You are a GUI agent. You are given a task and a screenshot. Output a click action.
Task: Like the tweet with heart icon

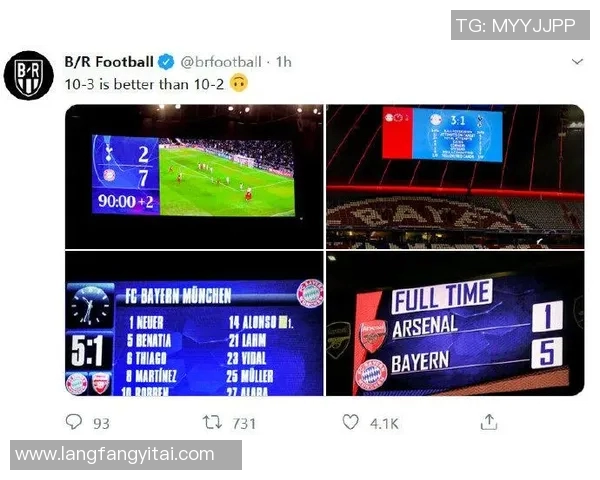(x=350, y=422)
